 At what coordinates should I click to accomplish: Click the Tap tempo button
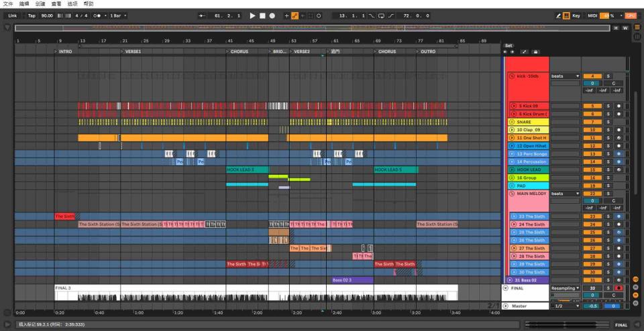tap(32, 15)
